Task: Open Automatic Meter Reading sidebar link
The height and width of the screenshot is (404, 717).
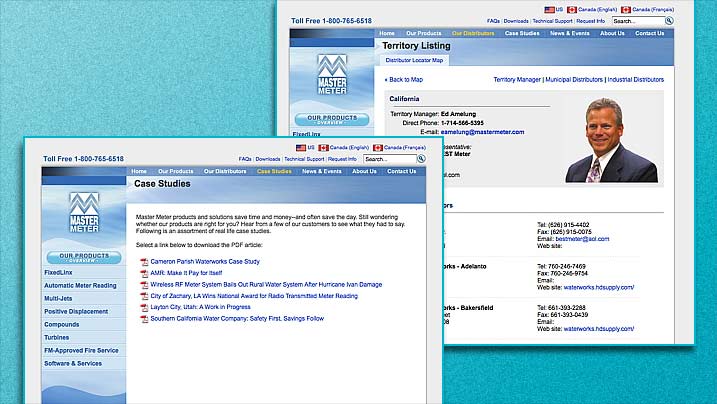Action: pos(80,286)
